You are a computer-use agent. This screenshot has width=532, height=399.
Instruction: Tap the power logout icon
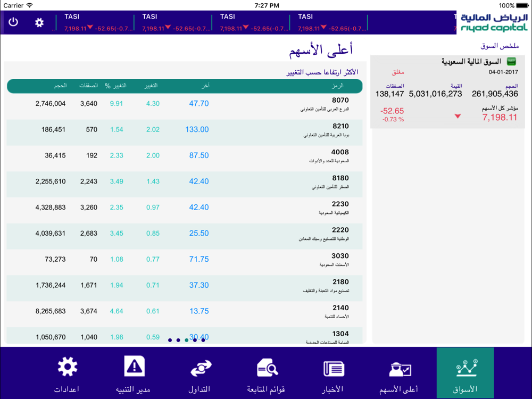pyautogui.click(x=13, y=22)
